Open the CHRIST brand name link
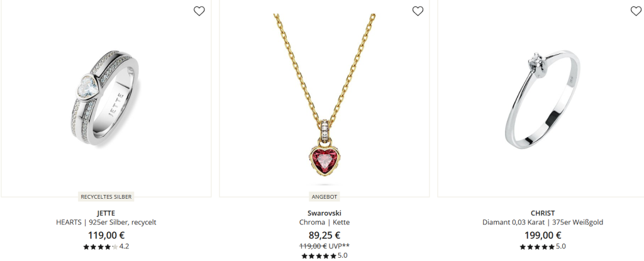 [543, 213]
